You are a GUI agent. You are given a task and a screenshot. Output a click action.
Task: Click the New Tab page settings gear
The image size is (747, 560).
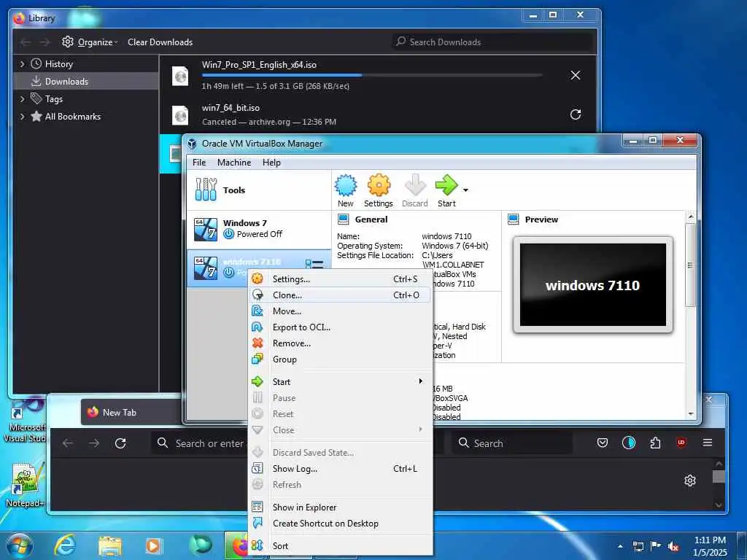[x=690, y=481]
